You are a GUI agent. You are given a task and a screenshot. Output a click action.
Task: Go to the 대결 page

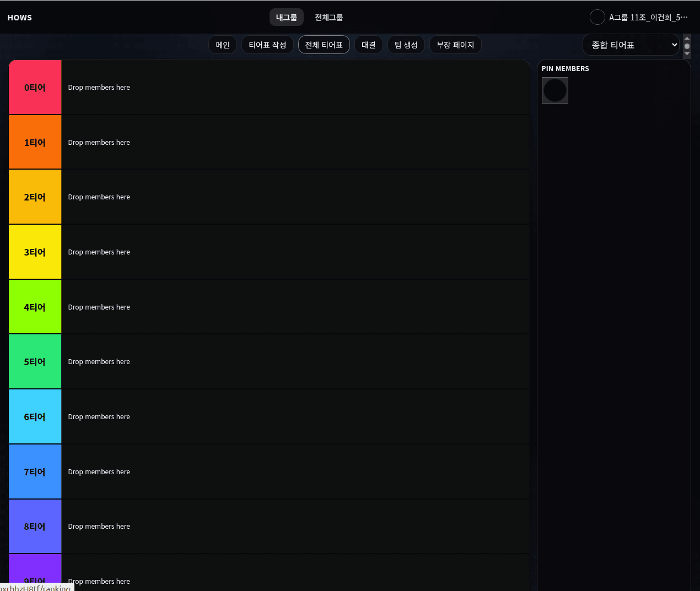(x=369, y=45)
